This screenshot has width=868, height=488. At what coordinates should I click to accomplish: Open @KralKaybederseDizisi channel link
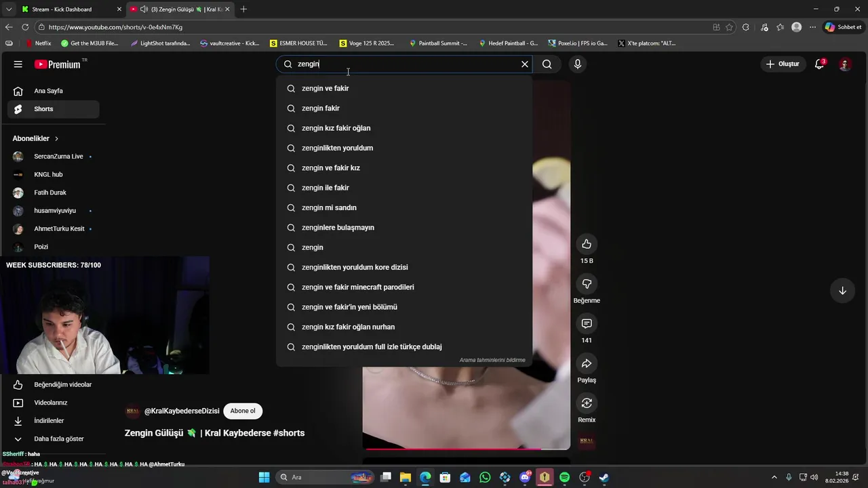pyautogui.click(x=182, y=411)
